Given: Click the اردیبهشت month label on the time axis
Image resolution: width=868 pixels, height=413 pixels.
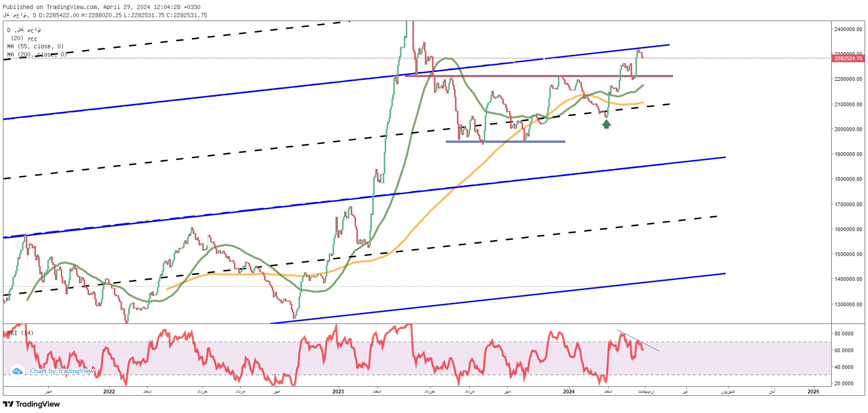Looking at the screenshot, I should (646, 391).
